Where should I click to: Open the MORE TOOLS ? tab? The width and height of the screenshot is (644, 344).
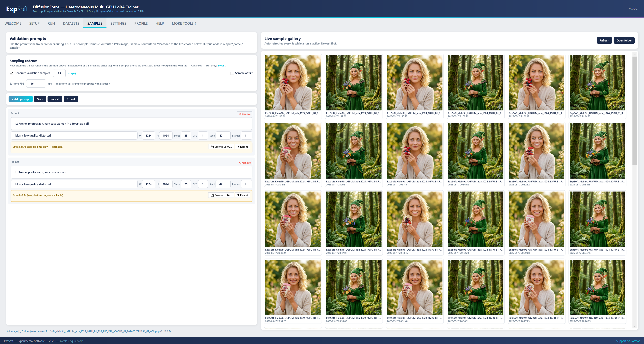(184, 23)
